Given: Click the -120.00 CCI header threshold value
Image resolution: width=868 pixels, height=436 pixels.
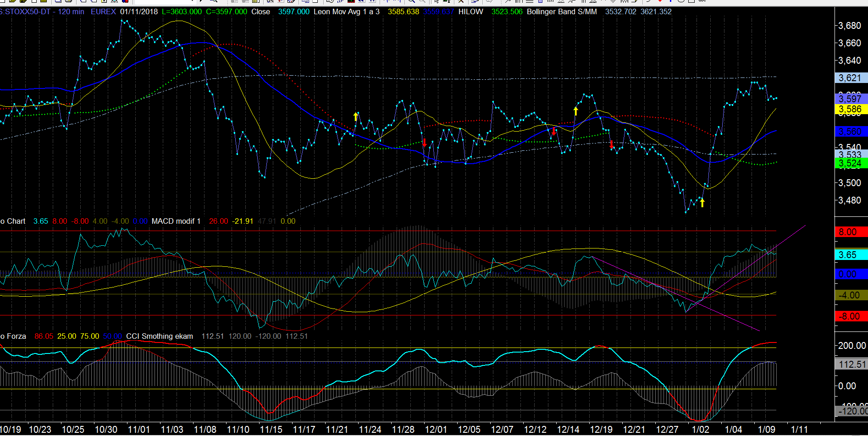Looking at the screenshot, I should [268, 336].
